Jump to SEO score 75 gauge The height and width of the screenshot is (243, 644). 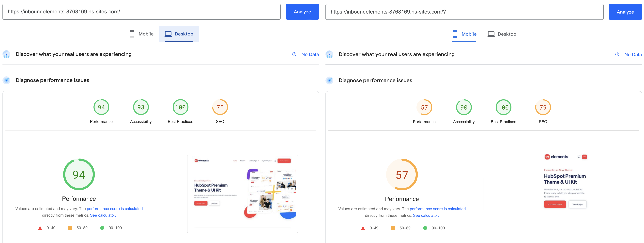[220, 107]
